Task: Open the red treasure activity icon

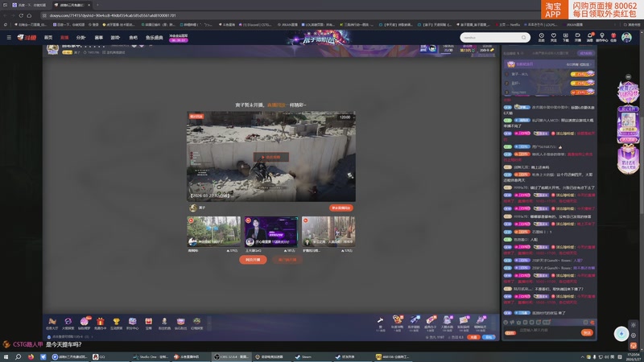Action: coord(148,323)
